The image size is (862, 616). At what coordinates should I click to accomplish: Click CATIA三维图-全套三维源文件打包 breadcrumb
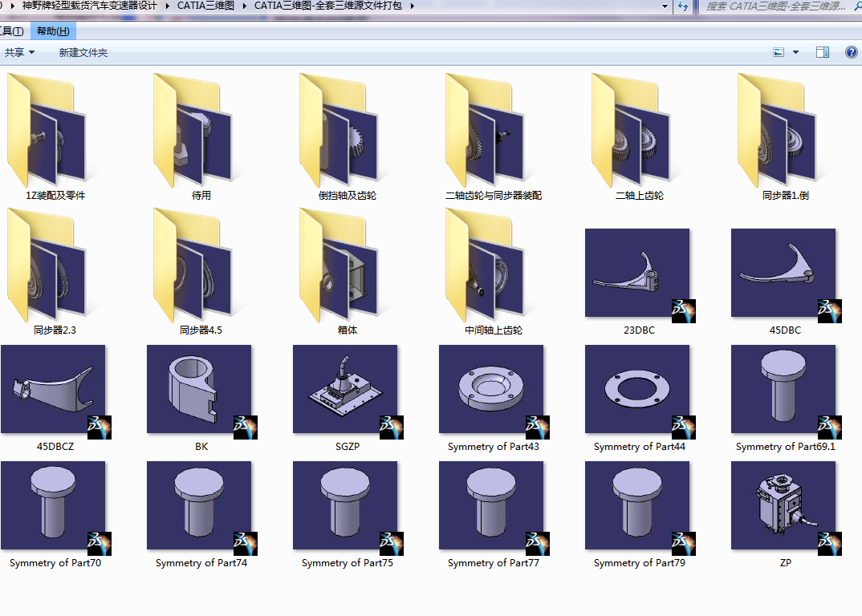coord(327,6)
